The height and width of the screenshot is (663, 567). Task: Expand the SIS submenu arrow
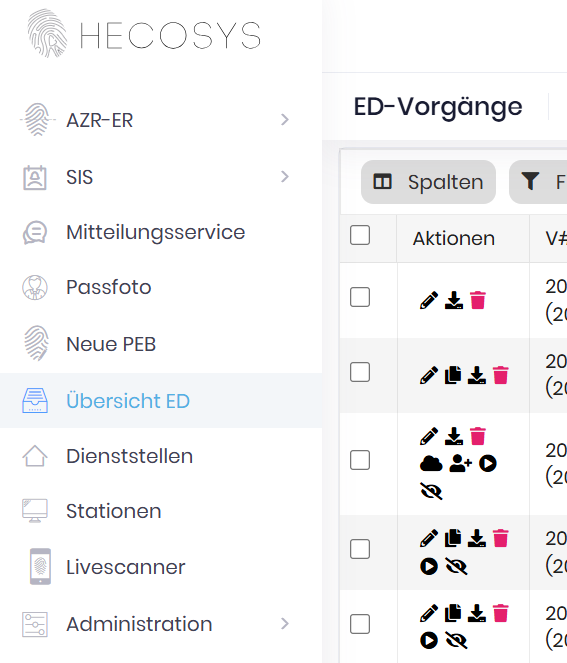285,176
